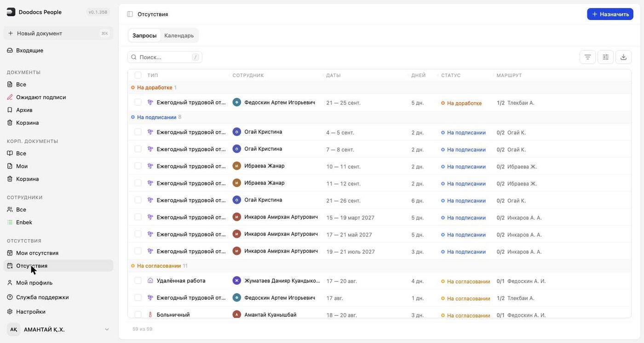This screenshot has height=343, width=644.
Task: Open Служба поддержки in sidebar
Action: (x=58, y=297)
